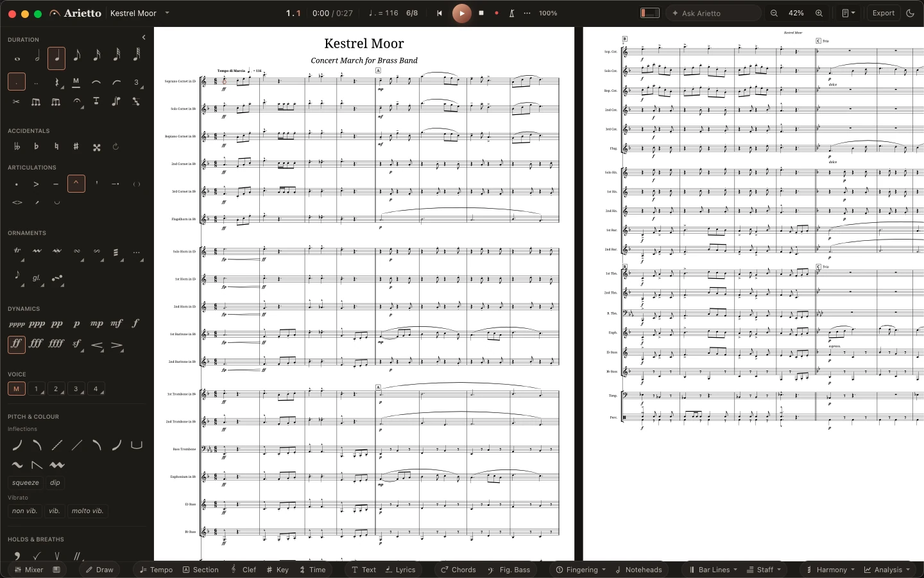The width and height of the screenshot is (924, 578).
Task: Rewind to the beginning
Action: 440,13
